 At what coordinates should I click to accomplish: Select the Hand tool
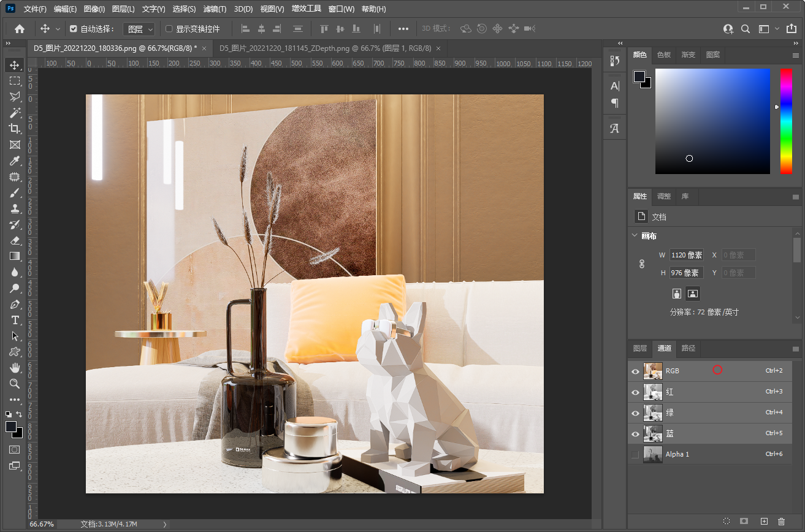(x=15, y=368)
